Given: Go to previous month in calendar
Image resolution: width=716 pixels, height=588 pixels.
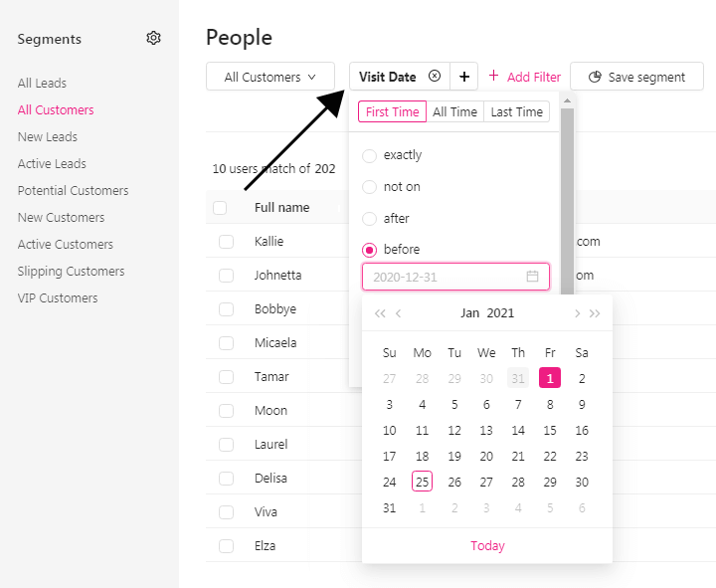Looking at the screenshot, I should point(399,313).
